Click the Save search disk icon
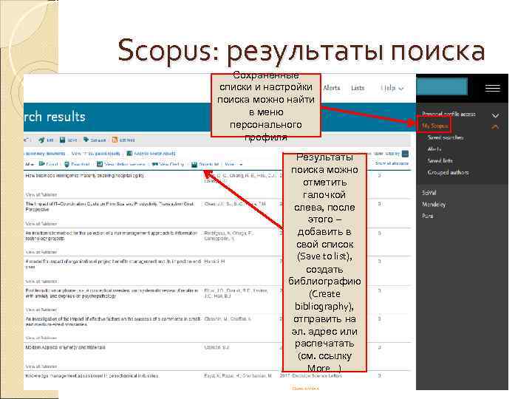Viewport: 532px width, 399px height. [x=62, y=140]
